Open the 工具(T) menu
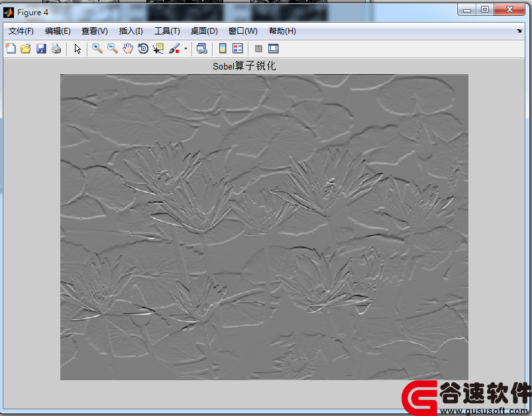The width and height of the screenshot is (532, 416). click(167, 31)
